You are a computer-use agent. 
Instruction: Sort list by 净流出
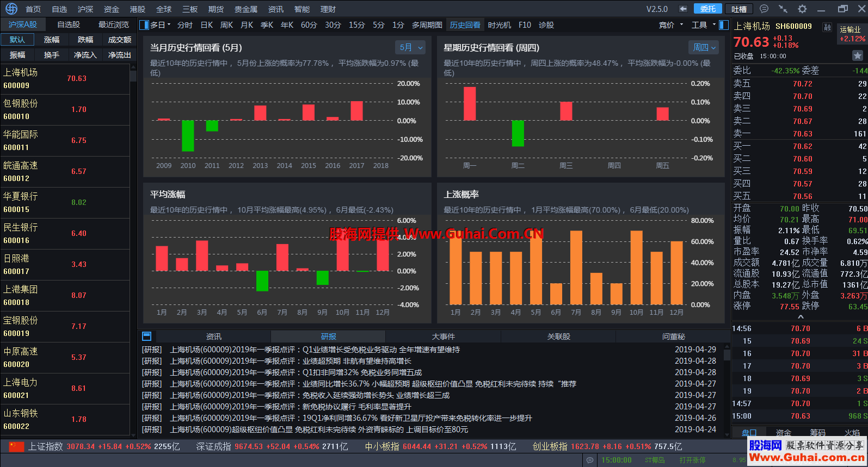(120, 55)
